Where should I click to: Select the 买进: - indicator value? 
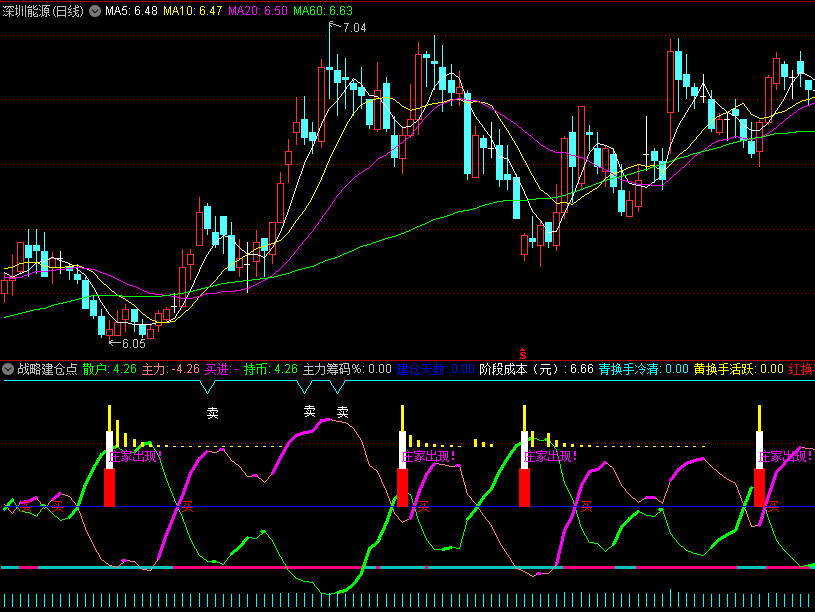pos(221,369)
